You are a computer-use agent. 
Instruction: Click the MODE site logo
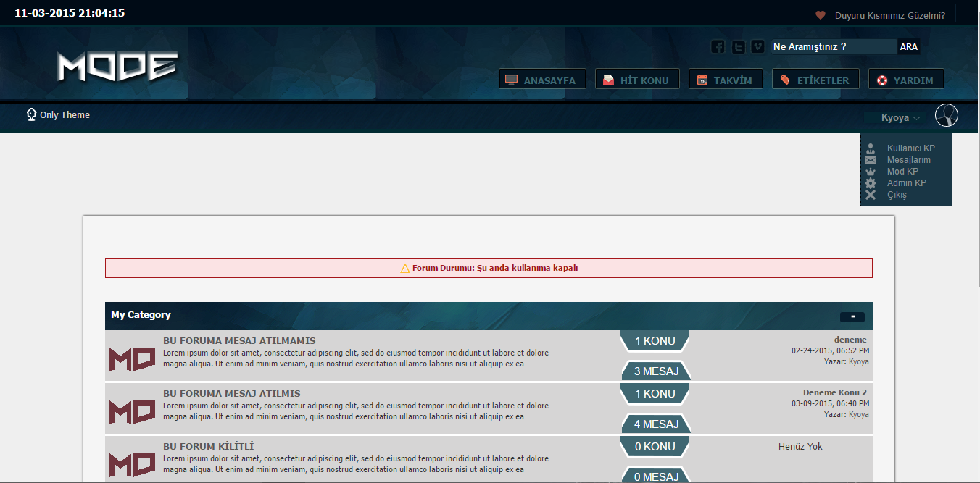point(117,67)
